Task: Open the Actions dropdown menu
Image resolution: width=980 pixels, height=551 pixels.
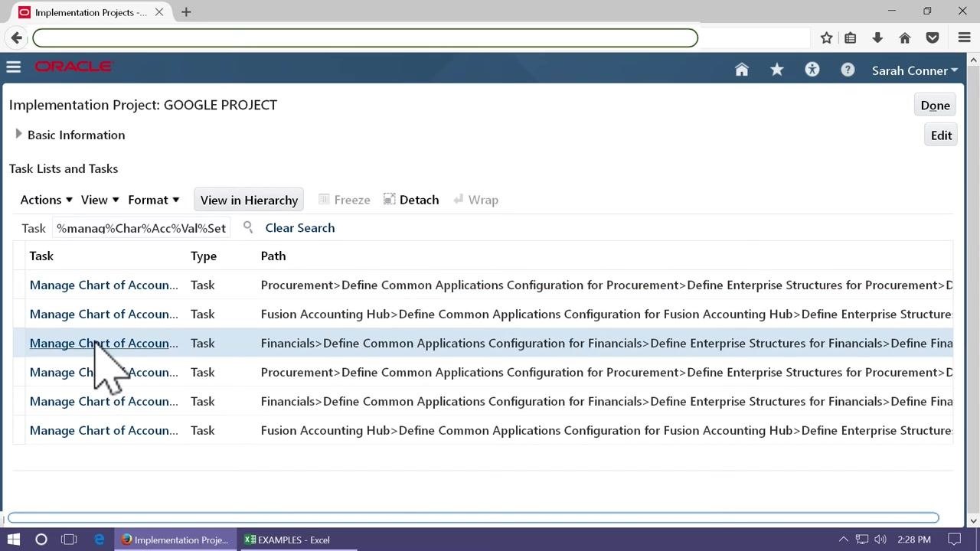Action: click(x=47, y=200)
